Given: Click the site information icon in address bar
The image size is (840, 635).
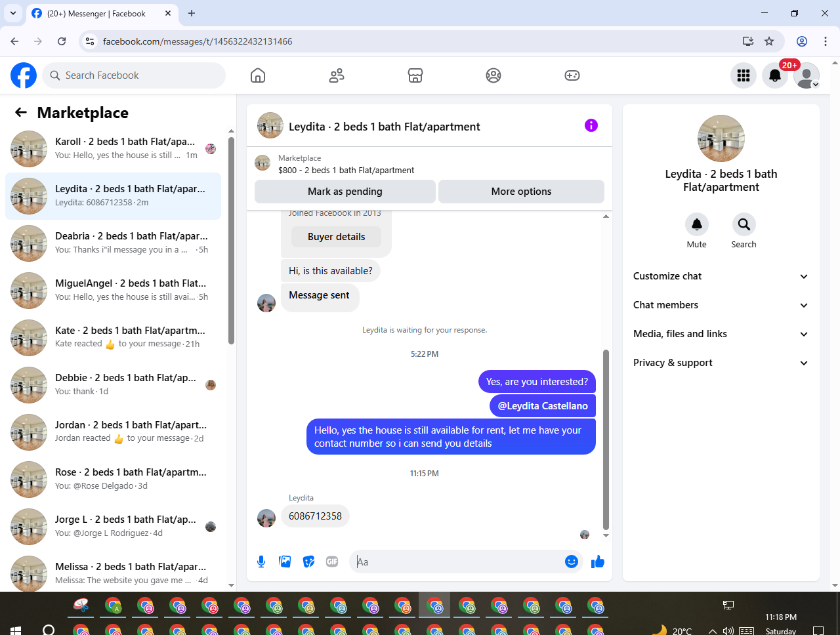Looking at the screenshot, I should (x=91, y=41).
